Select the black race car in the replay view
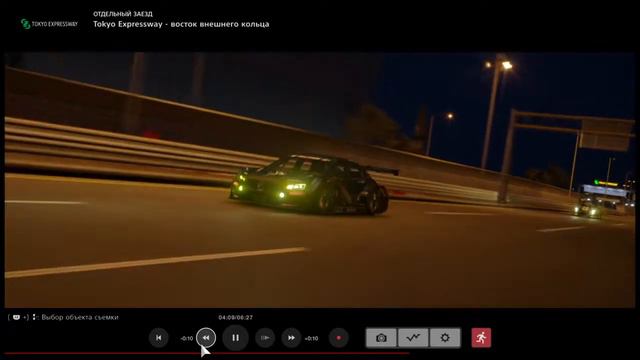 pyautogui.click(x=312, y=184)
